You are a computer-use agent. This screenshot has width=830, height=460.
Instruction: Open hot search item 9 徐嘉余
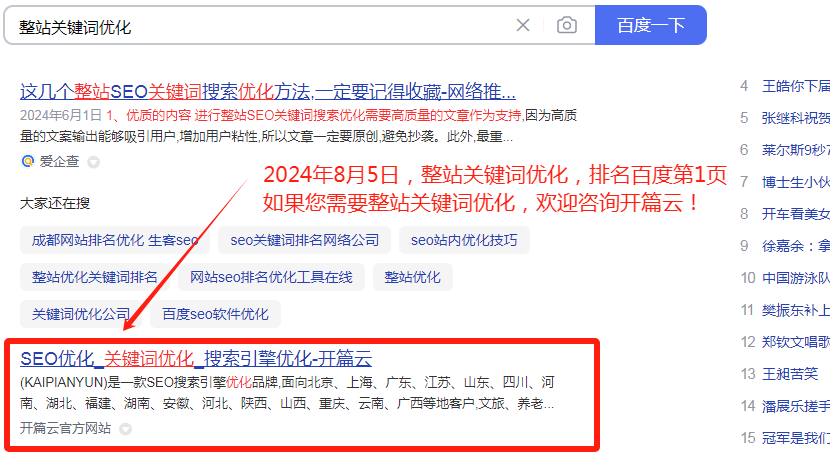pos(796,246)
